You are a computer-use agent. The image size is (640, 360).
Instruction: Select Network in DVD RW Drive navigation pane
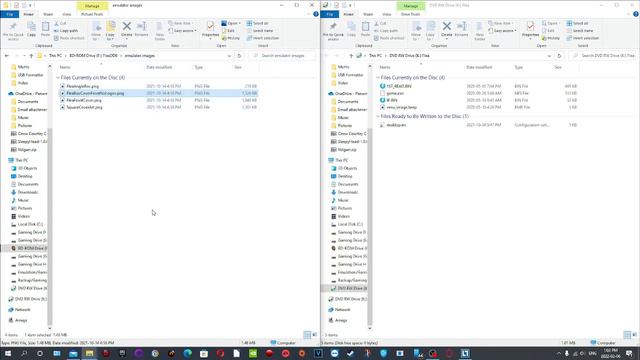(342, 310)
